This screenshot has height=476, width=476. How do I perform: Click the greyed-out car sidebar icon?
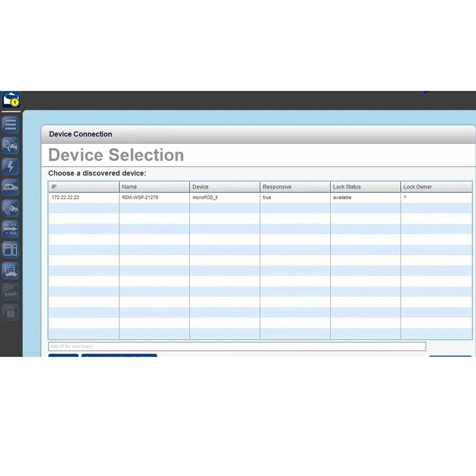(10, 291)
